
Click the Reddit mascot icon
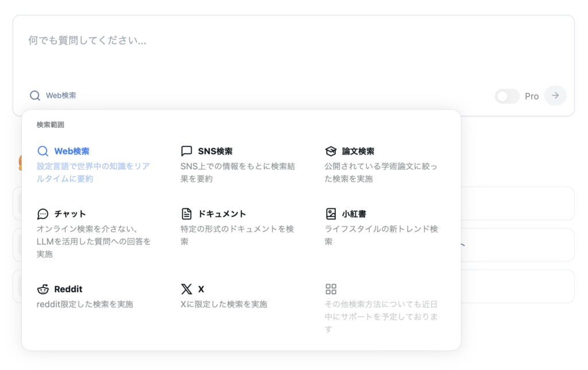42,289
